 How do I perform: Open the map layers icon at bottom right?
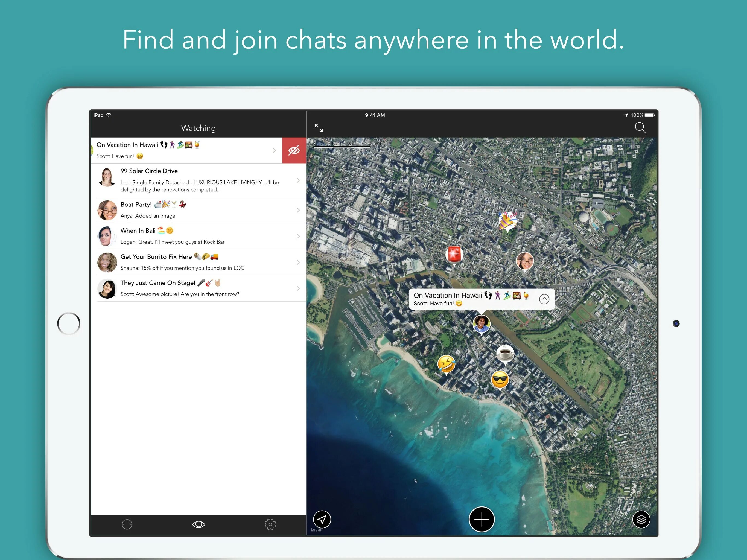tap(641, 520)
